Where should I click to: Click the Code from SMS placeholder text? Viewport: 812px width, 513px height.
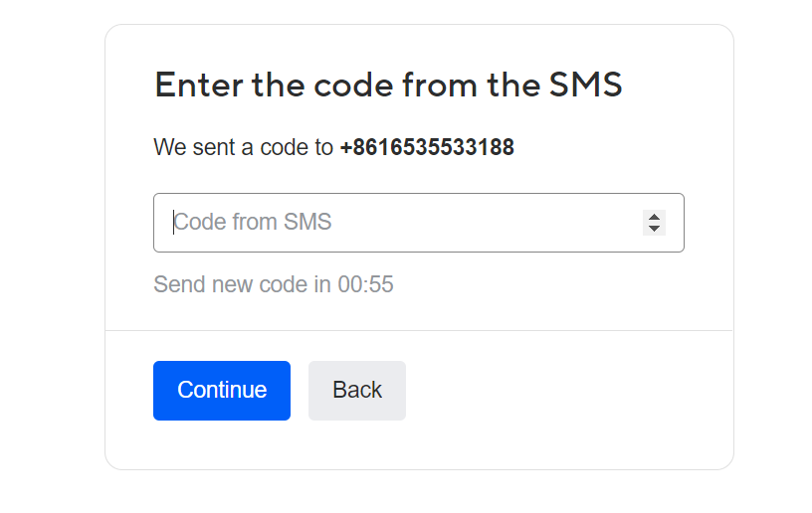[x=253, y=223]
